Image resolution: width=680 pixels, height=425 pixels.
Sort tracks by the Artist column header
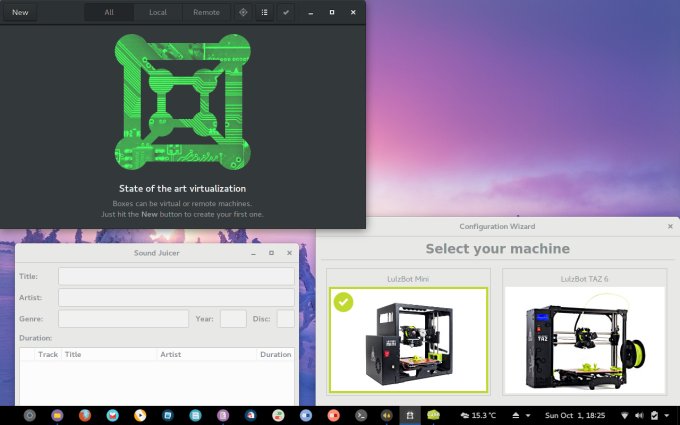point(205,354)
